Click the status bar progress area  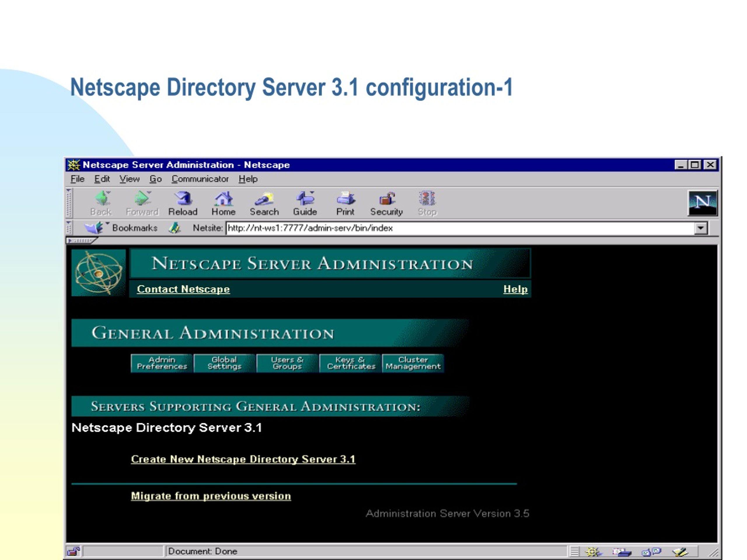point(123,552)
